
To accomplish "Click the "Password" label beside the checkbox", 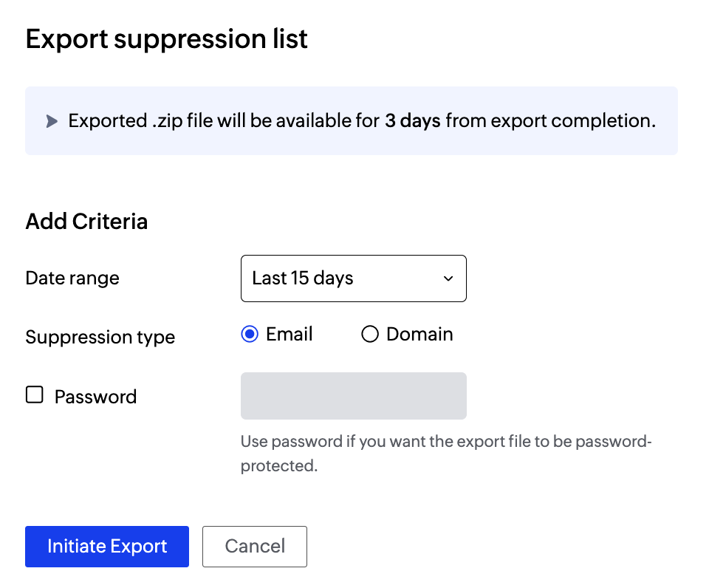I will coord(95,397).
